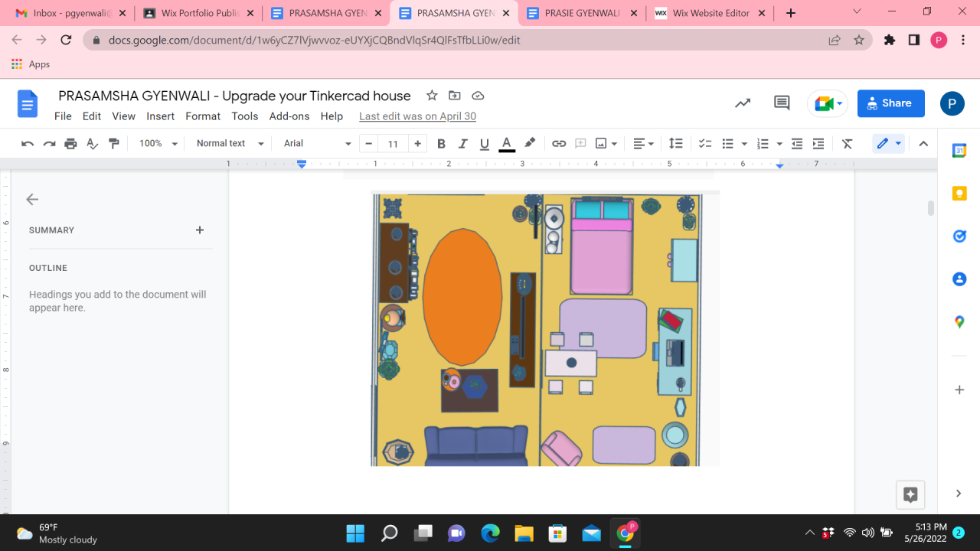980x551 pixels.
Task: Open the text color picker
Action: click(x=506, y=144)
